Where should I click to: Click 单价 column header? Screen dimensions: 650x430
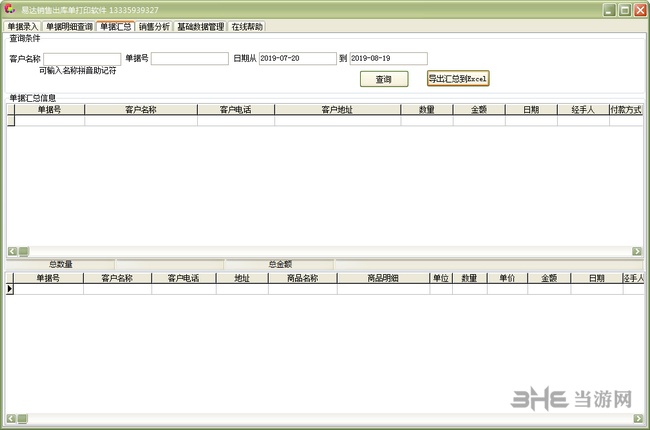tap(507, 278)
